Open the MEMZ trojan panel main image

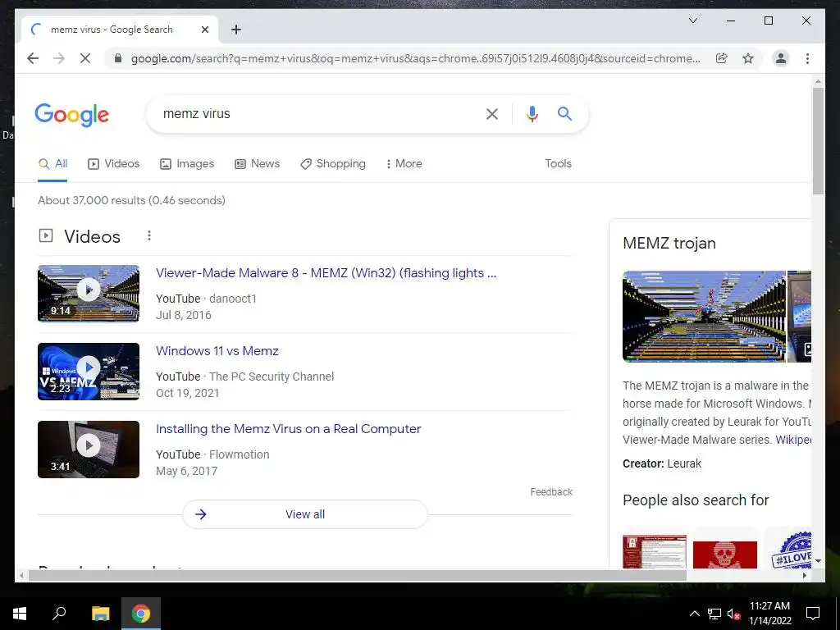coord(704,317)
